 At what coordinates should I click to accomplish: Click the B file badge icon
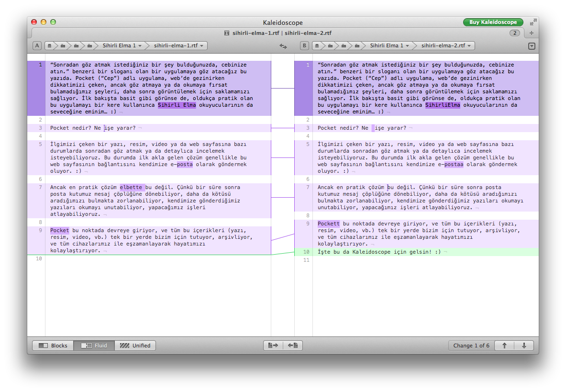pyautogui.click(x=304, y=46)
